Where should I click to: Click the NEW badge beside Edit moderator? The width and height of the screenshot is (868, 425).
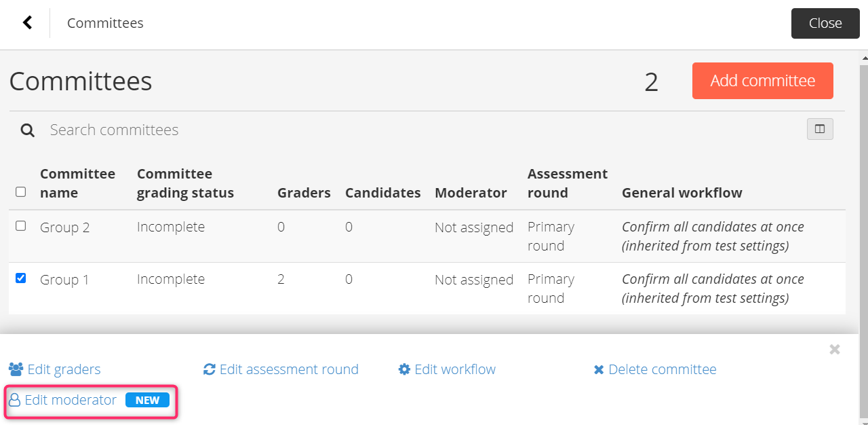pyautogui.click(x=147, y=400)
